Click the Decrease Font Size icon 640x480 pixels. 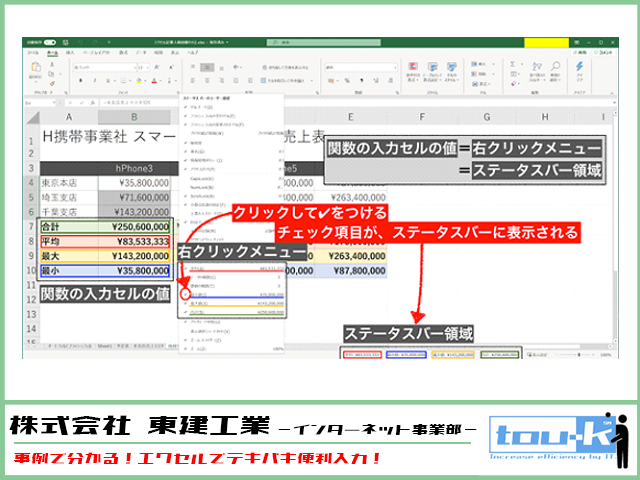[x=171, y=67]
